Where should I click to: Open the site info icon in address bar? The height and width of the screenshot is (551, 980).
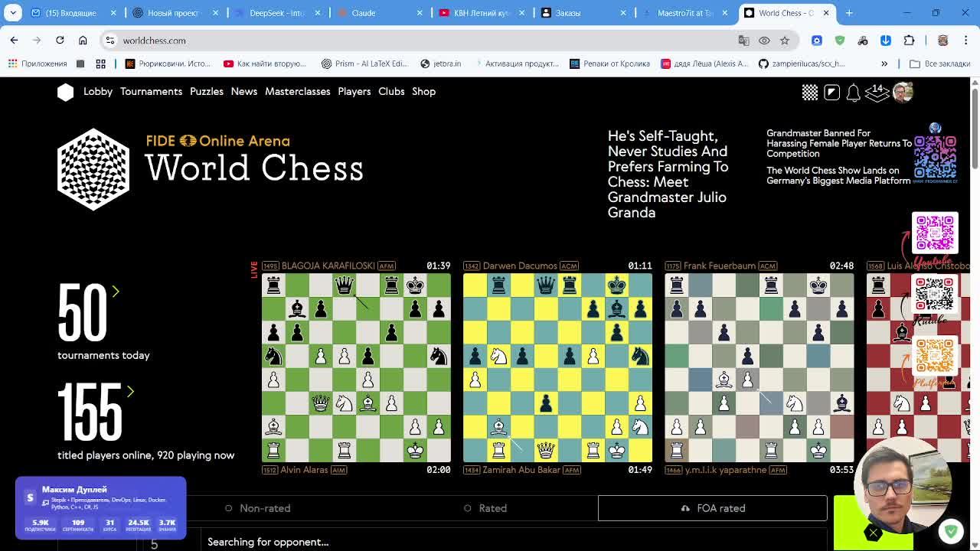click(109, 41)
